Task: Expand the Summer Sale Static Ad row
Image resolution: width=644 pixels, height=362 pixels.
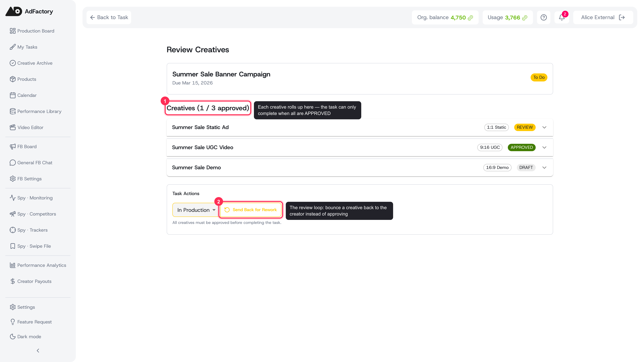Action: coord(544,127)
